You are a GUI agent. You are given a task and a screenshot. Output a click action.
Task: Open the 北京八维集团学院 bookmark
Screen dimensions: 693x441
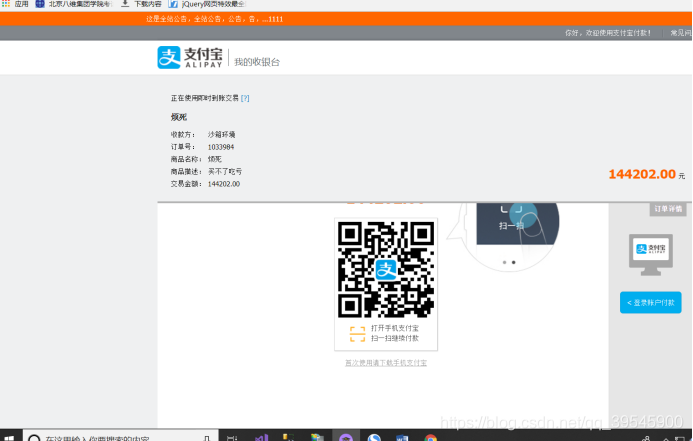click(x=74, y=4)
